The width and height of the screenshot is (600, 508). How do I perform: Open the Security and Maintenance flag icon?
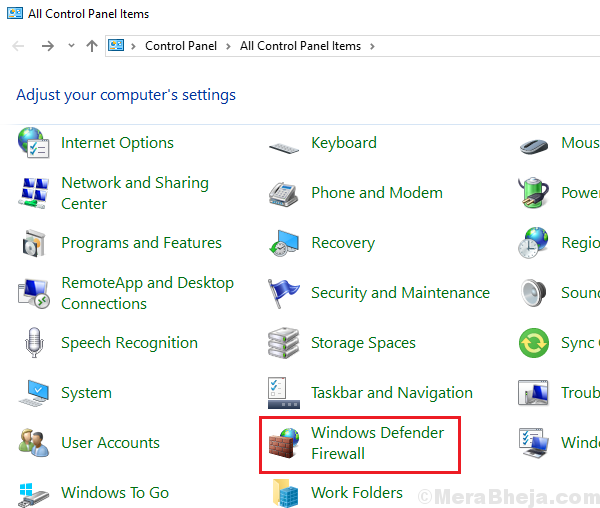coord(284,293)
